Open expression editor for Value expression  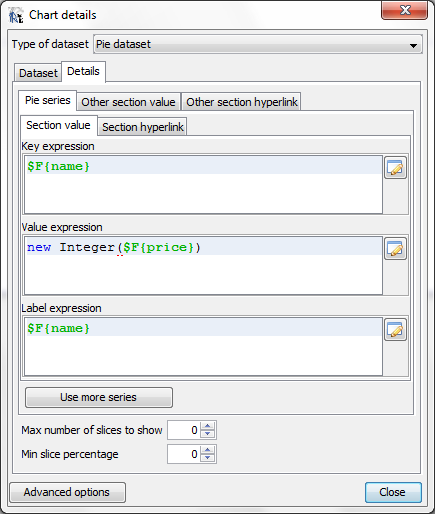pyautogui.click(x=395, y=249)
